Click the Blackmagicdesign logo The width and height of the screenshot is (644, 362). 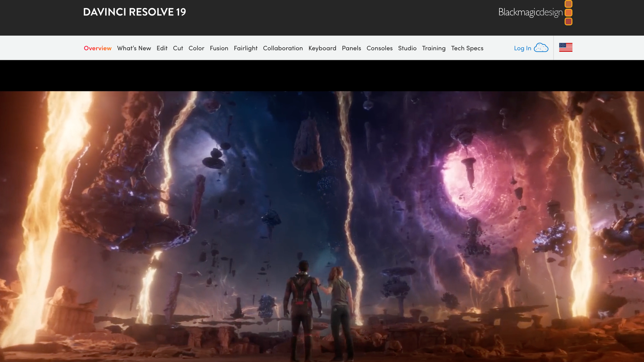[x=535, y=13]
